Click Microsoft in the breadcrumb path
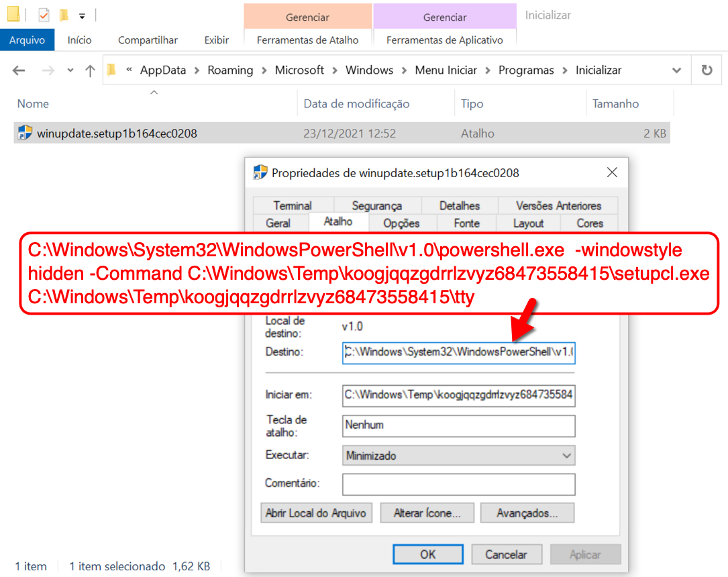The image size is (728, 577). pos(299,70)
